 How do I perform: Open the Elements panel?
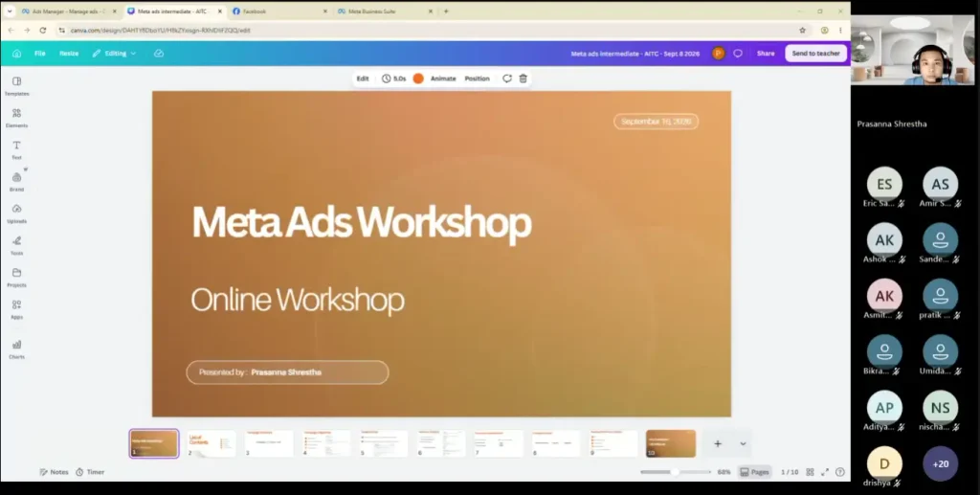(17, 118)
